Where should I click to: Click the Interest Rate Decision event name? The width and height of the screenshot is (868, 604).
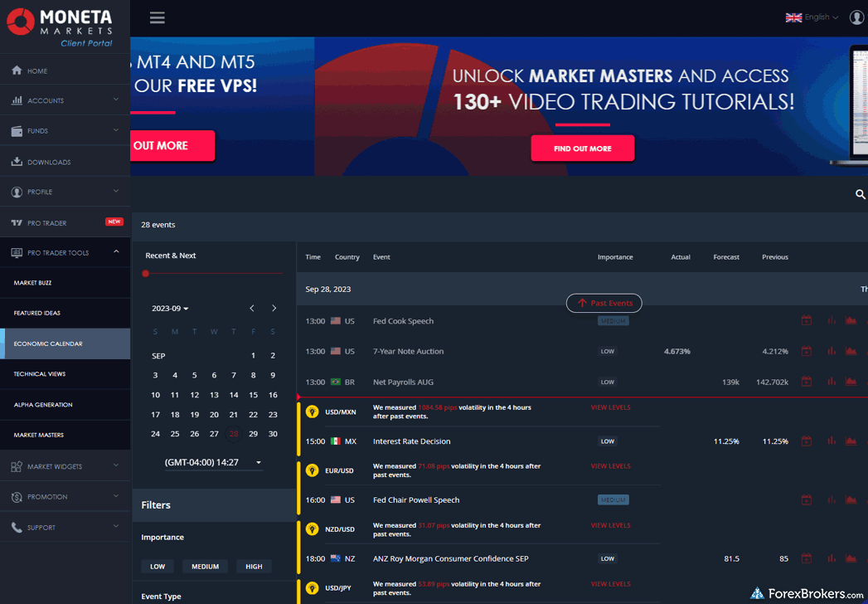(412, 441)
